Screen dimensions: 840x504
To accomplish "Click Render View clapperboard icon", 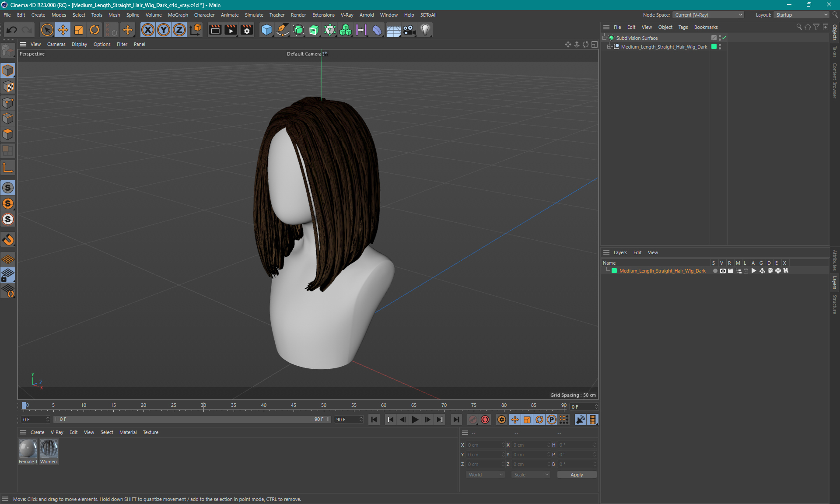I will coord(215,30).
